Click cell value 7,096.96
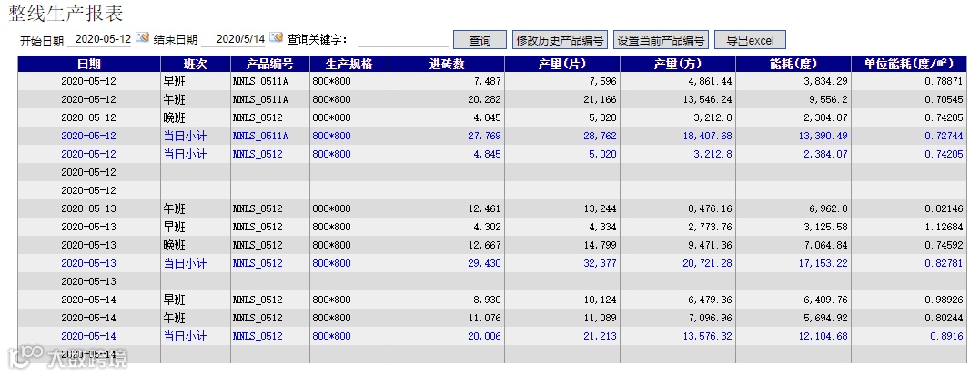980x376 pixels. 708,318
